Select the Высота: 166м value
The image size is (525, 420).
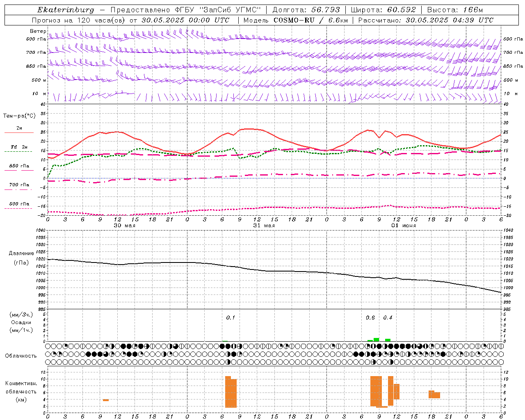tap(455, 10)
